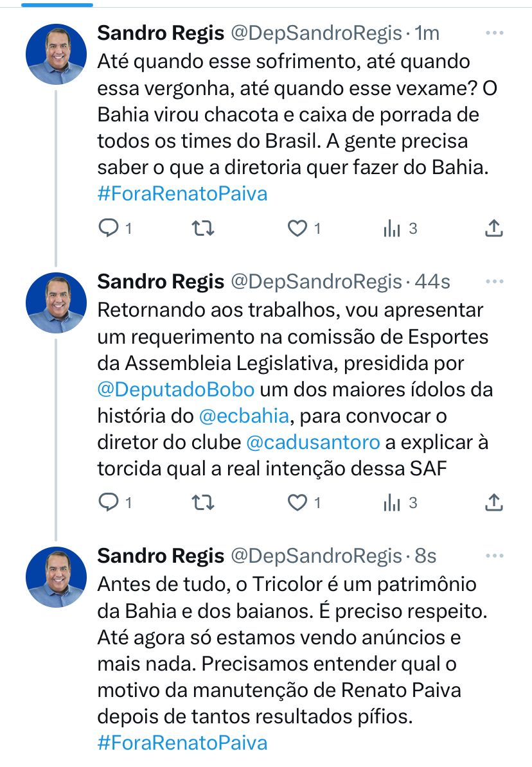532x767 pixels.
Task: Open more options on the 44s tweet
Action: point(494,281)
